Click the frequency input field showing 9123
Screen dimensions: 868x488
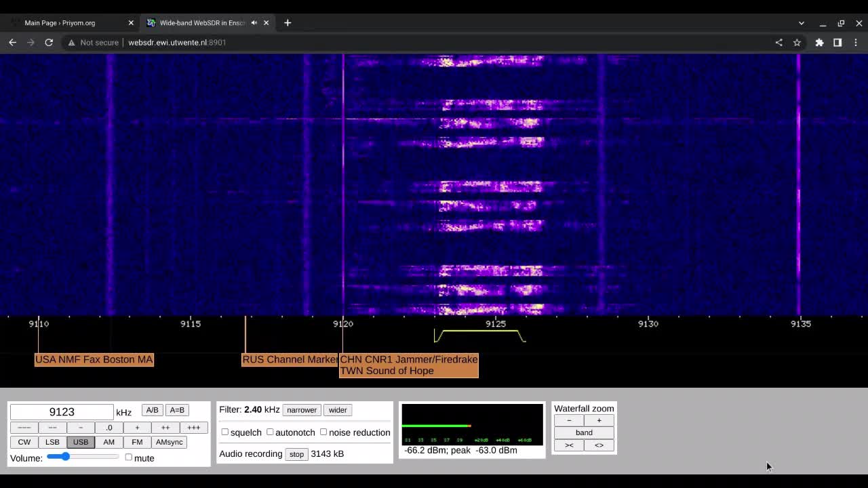(x=62, y=412)
